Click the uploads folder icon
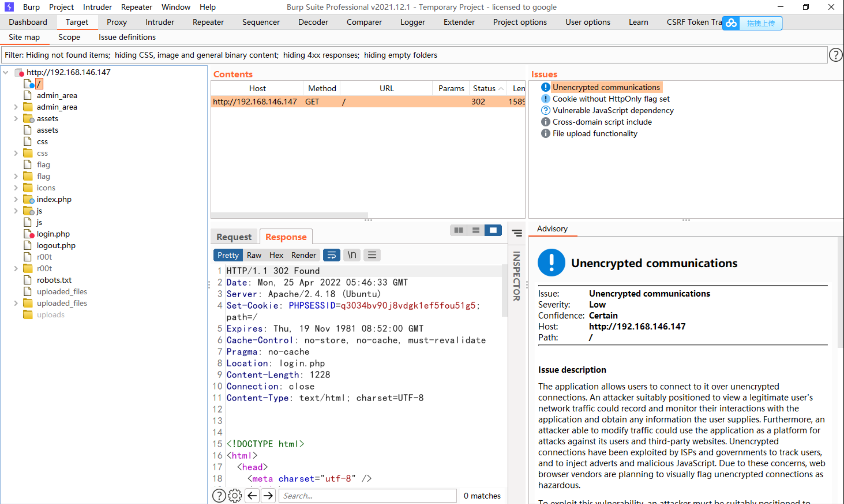Screen dimensions: 844x504 [28, 314]
